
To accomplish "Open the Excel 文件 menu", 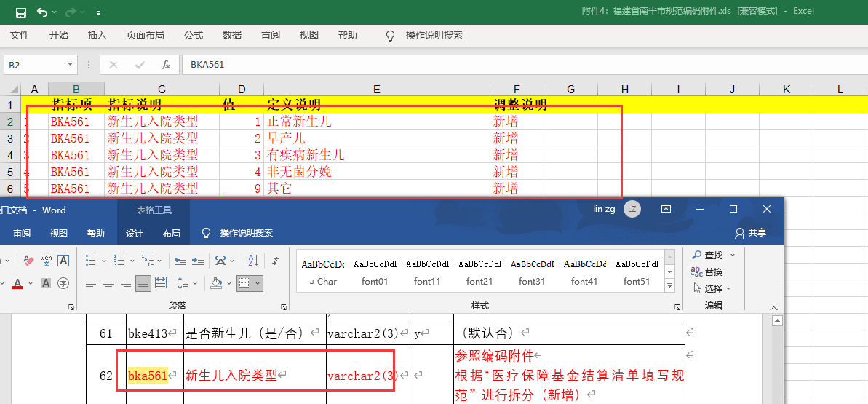I will (20, 35).
